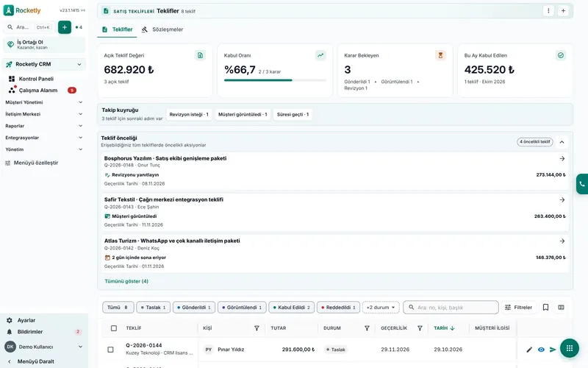The image size is (588, 368).
Task: Click the green phone call side button
Action: point(582,184)
